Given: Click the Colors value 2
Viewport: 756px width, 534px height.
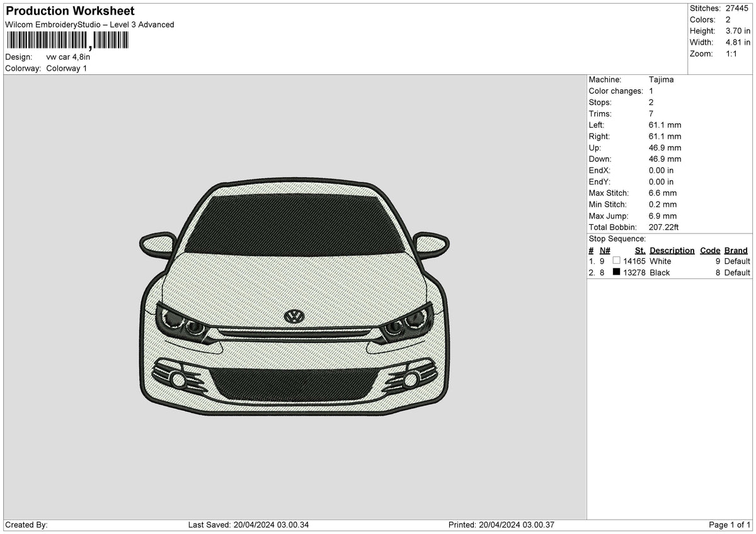Looking at the screenshot, I should coord(728,20).
